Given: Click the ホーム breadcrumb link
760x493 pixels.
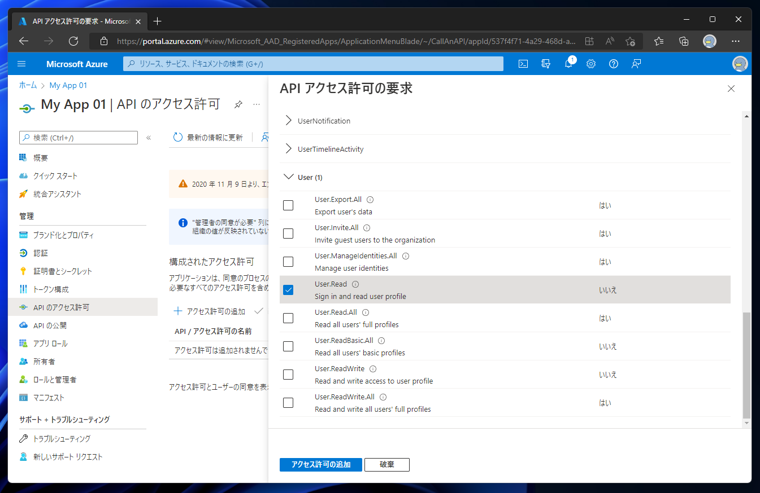Looking at the screenshot, I should (28, 85).
